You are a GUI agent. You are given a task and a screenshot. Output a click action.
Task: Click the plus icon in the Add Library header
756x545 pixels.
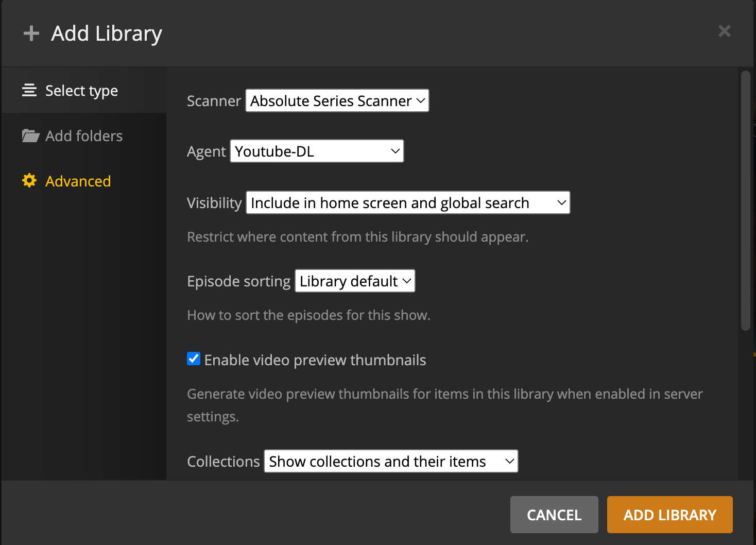click(x=31, y=33)
